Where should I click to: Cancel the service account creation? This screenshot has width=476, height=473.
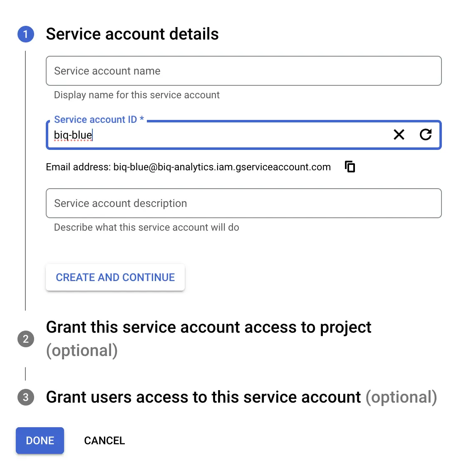tap(104, 441)
